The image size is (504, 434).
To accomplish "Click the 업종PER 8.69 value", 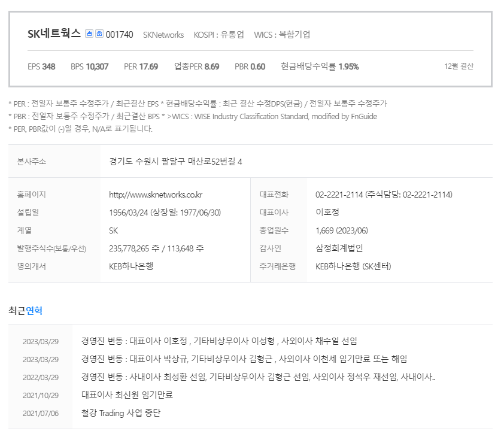I will point(197,66).
